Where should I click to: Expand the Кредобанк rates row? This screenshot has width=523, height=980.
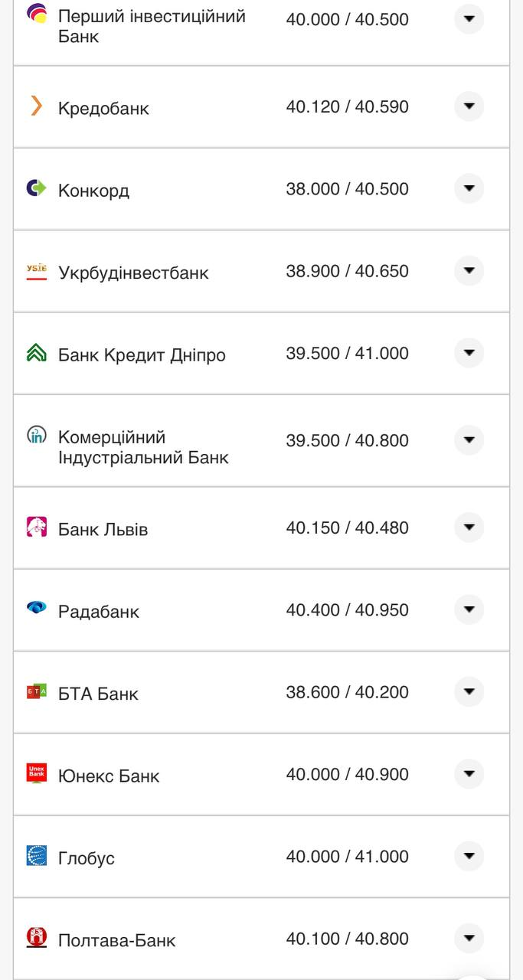pyautogui.click(x=469, y=106)
